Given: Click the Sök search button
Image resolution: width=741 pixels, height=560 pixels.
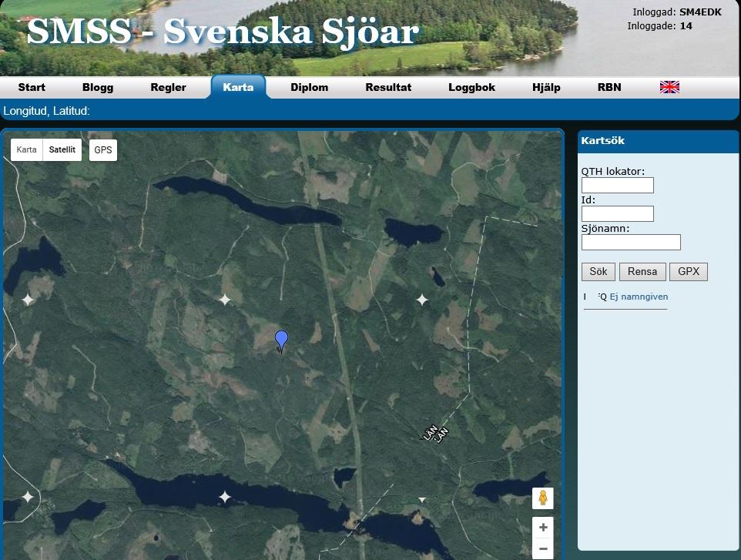Looking at the screenshot, I should point(598,271).
